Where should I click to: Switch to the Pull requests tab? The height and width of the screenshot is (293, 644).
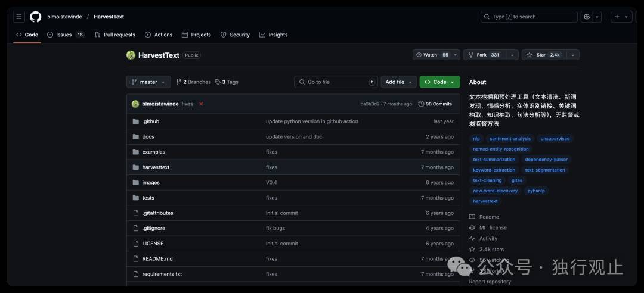pos(114,35)
